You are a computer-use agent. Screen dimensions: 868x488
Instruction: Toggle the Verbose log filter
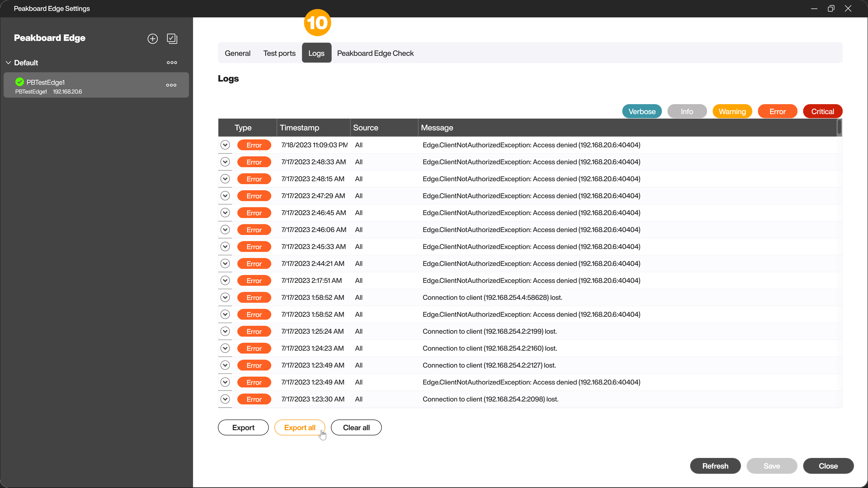642,111
